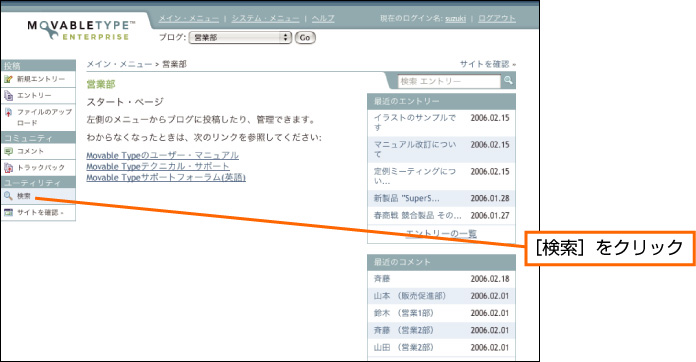Click the サイトを確認 icon in sidebar
This screenshot has width=696, height=362.
[8, 212]
